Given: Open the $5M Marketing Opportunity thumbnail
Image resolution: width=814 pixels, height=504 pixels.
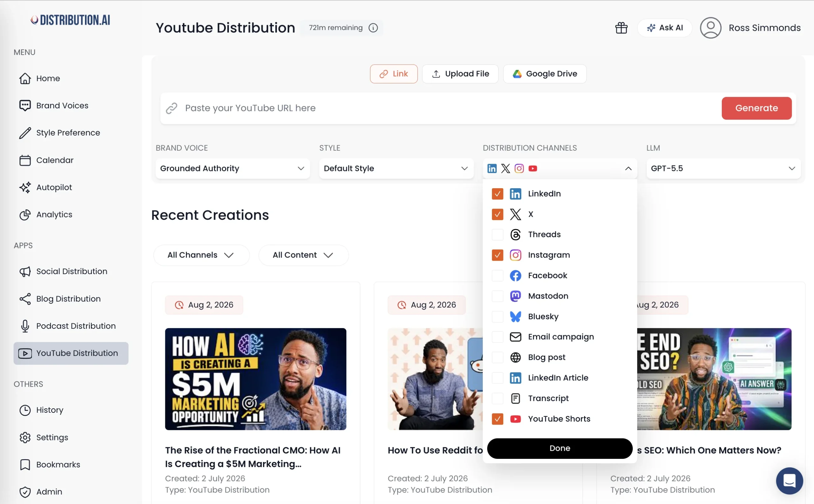Looking at the screenshot, I should tap(255, 379).
